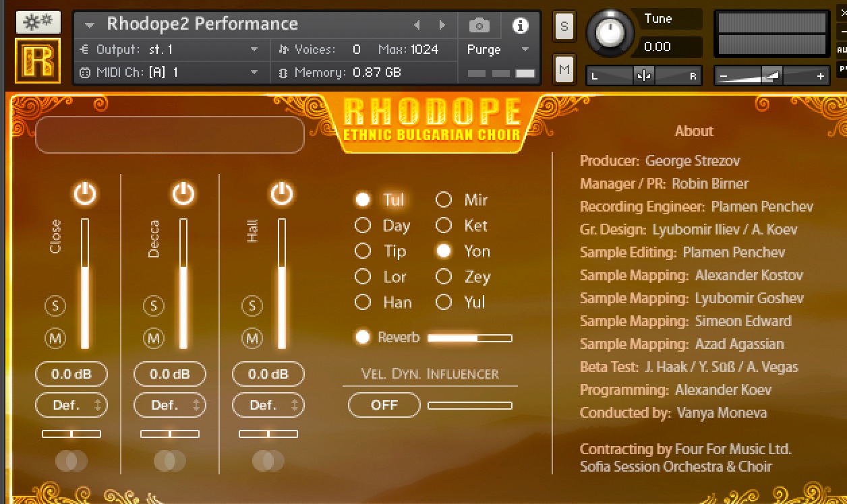Expand the Purge dropdown menu
The height and width of the screenshot is (504, 847).
[x=525, y=50]
